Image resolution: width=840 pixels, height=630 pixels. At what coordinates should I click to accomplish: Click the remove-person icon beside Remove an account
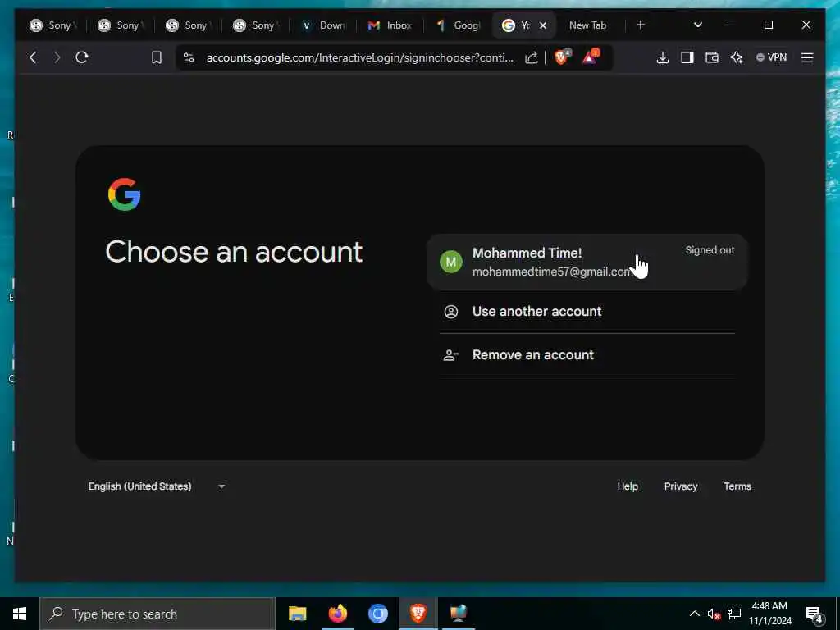coord(451,354)
